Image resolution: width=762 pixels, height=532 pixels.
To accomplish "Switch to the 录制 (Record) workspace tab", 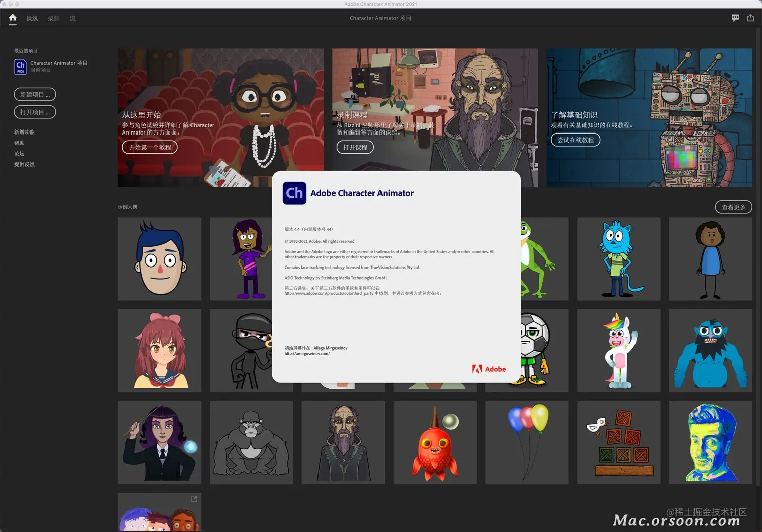I will (x=54, y=18).
